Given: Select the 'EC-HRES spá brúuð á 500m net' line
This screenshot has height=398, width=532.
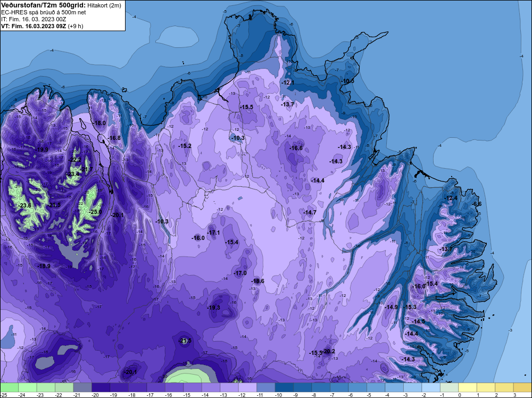Looking at the screenshot, I should [44, 12].
